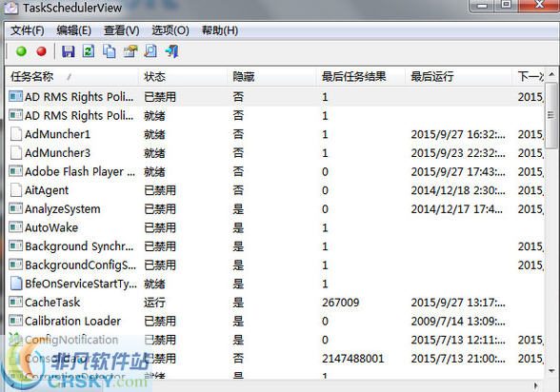
Task: Click 运行 status of CacheTask
Action: coord(154,303)
